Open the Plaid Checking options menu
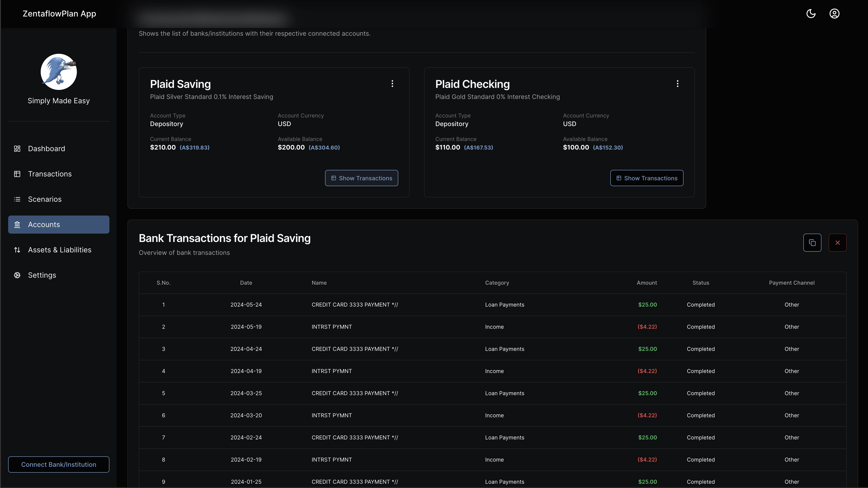 678,84
